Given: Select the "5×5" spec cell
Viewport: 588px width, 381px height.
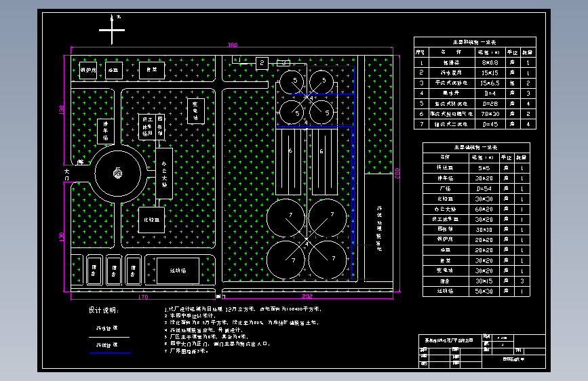Looking at the screenshot, I should (x=484, y=168).
